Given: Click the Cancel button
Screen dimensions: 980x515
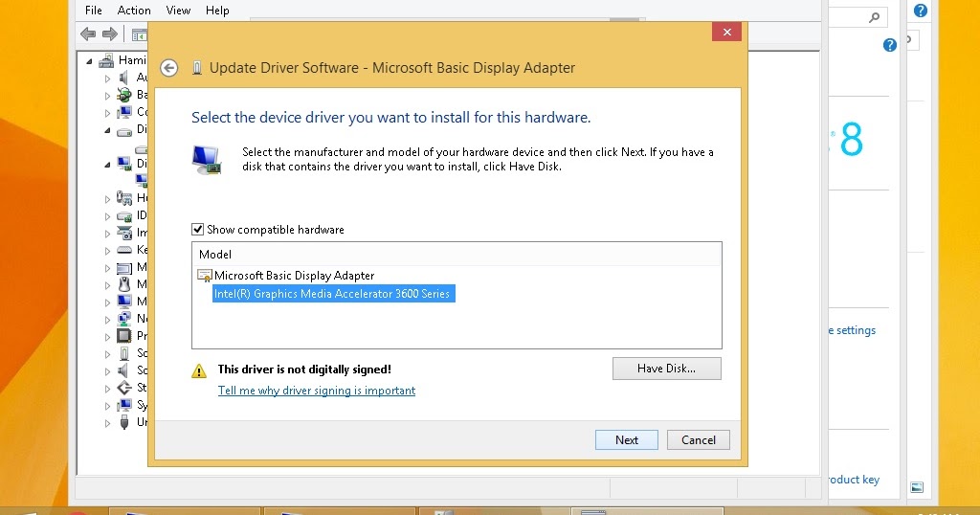Looking at the screenshot, I should point(698,440).
